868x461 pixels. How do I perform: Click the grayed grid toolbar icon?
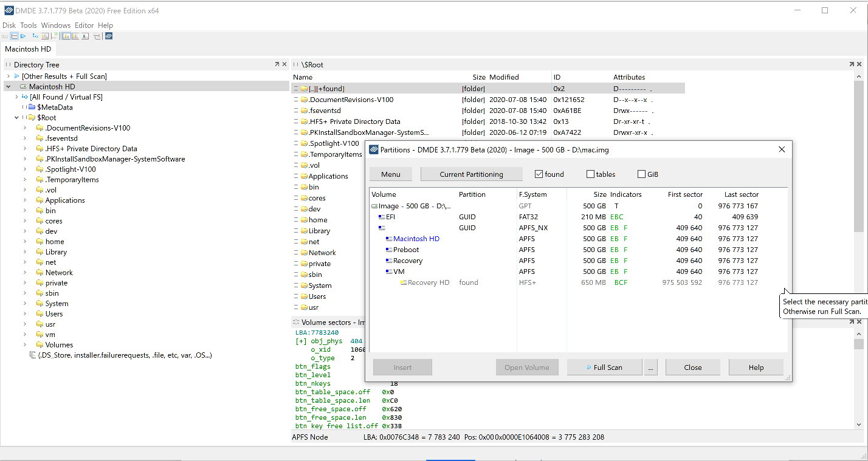click(54, 36)
